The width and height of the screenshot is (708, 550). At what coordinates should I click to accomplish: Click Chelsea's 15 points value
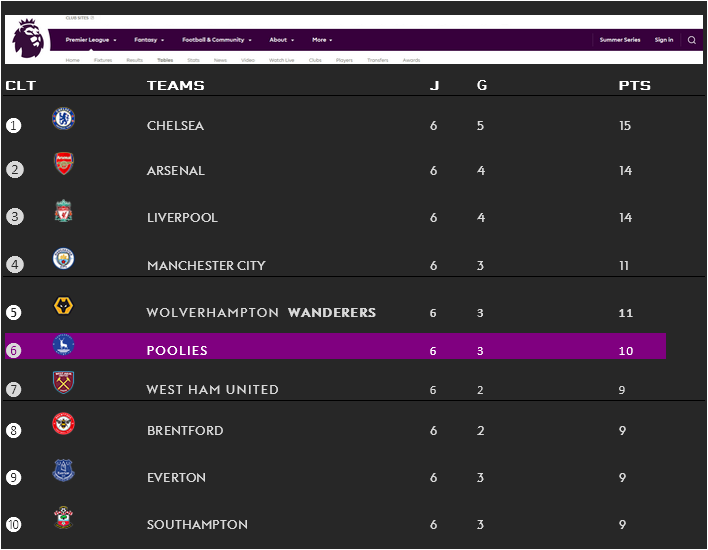click(625, 126)
